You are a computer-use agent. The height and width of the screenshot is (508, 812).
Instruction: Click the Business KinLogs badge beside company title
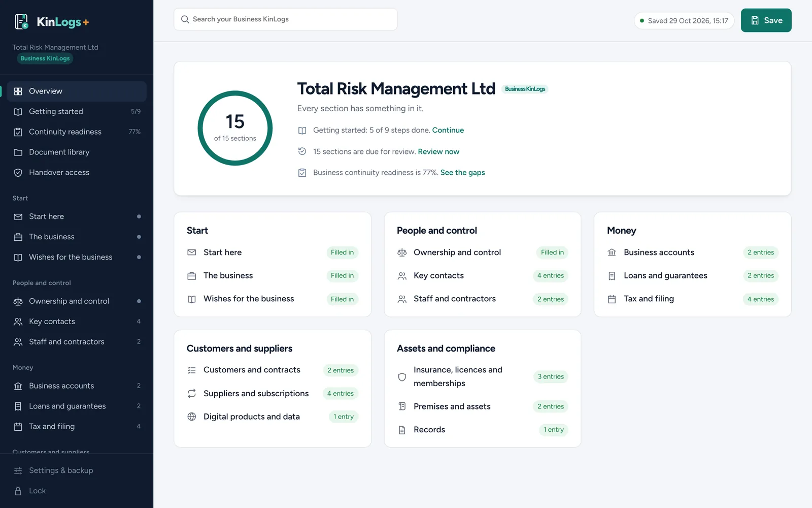(525, 89)
